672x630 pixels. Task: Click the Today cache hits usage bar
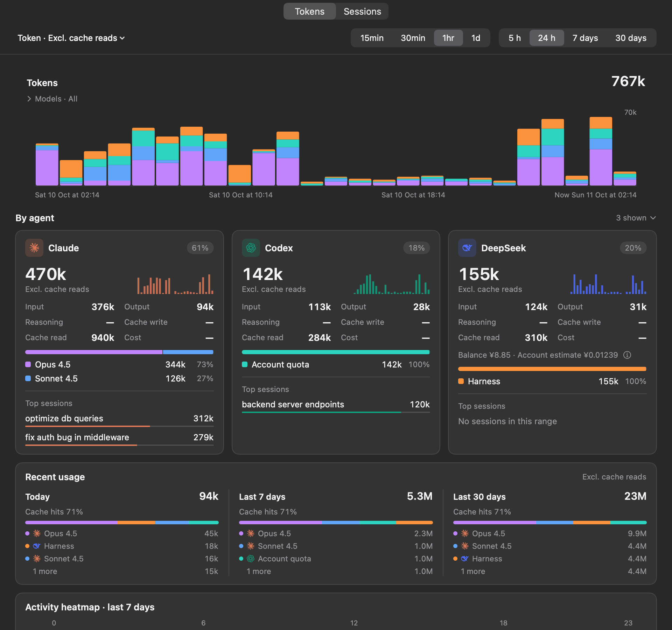tap(122, 523)
